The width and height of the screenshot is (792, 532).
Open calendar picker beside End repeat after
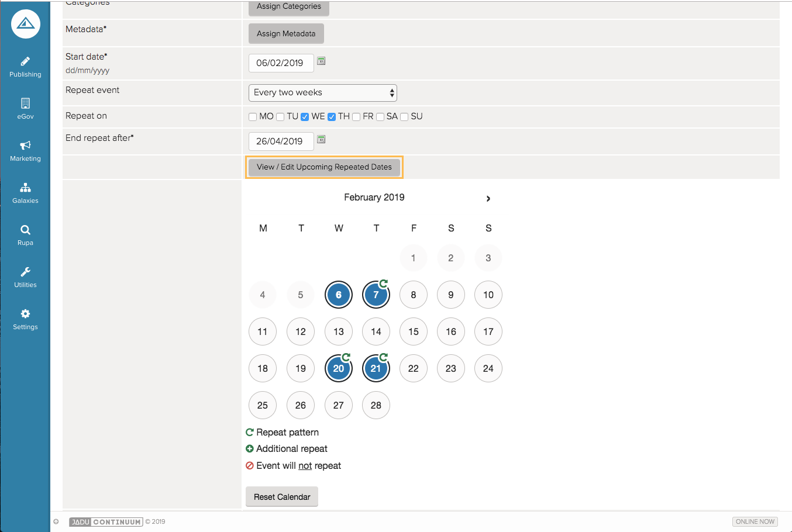point(321,139)
